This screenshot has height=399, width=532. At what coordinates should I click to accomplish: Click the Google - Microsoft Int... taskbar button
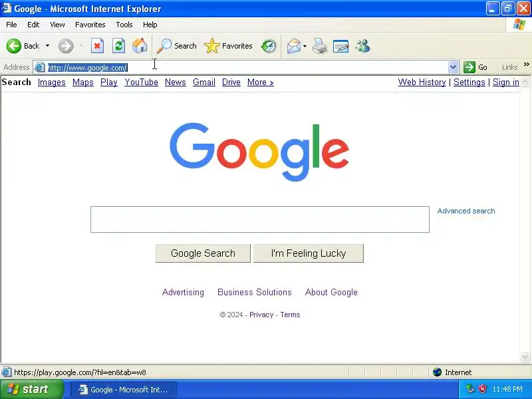point(124,390)
